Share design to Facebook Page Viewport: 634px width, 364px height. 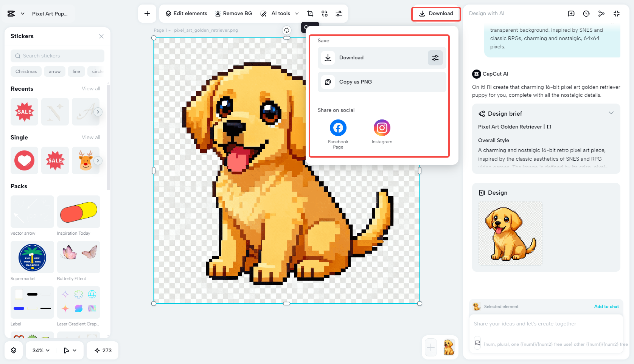pyautogui.click(x=338, y=128)
